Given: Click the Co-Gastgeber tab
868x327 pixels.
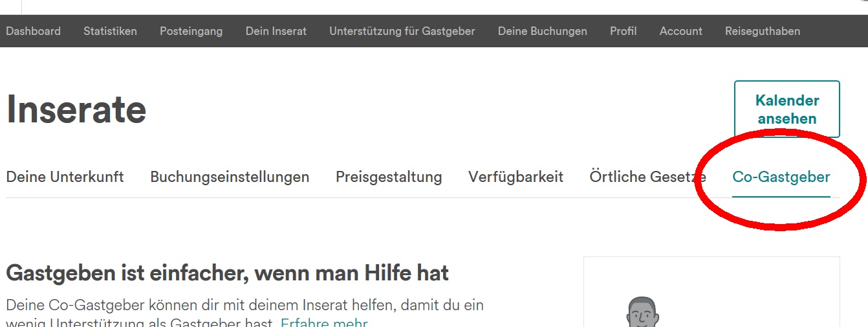Looking at the screenshot, I should 781,177.
